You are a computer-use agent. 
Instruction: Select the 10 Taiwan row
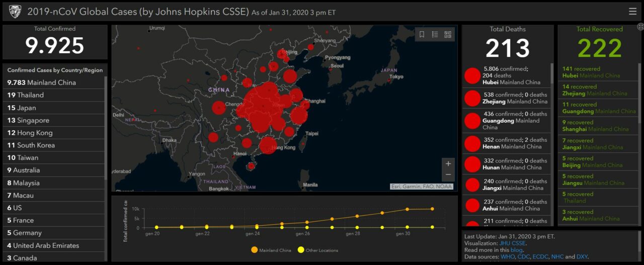coord(54,158)
